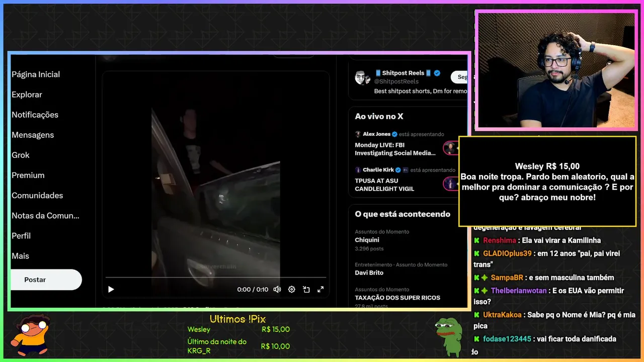
Task: Click the green K badge beside GLADIOplus39
Action: point(476,253)
